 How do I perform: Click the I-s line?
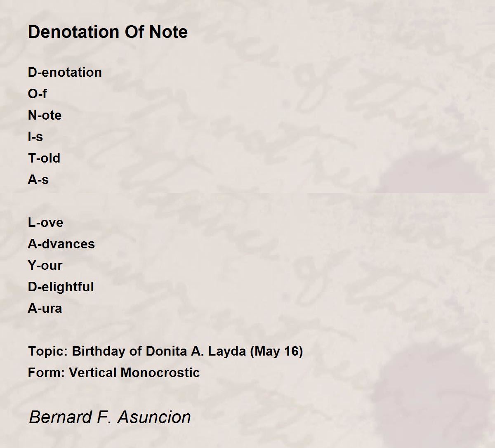[x=35, y=137]
